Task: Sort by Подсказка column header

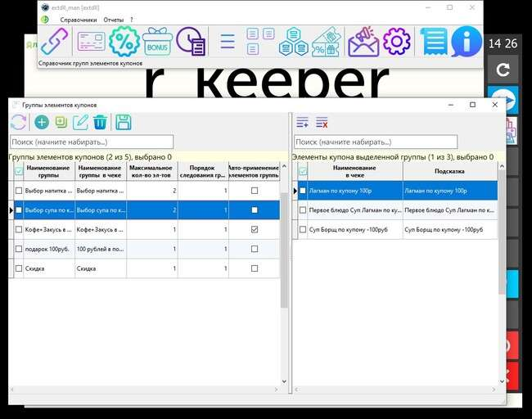Action: coord(449,171)
